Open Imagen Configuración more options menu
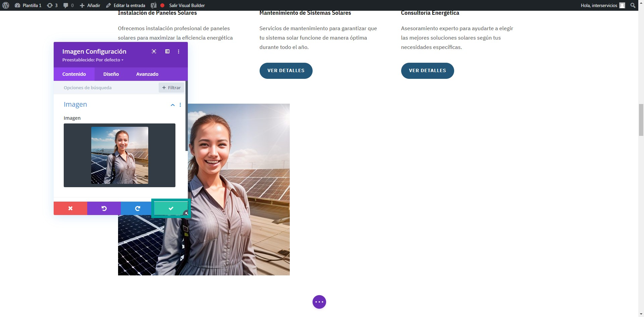The width and height of the screenshot is (644, 317). (x=178, y=51)
